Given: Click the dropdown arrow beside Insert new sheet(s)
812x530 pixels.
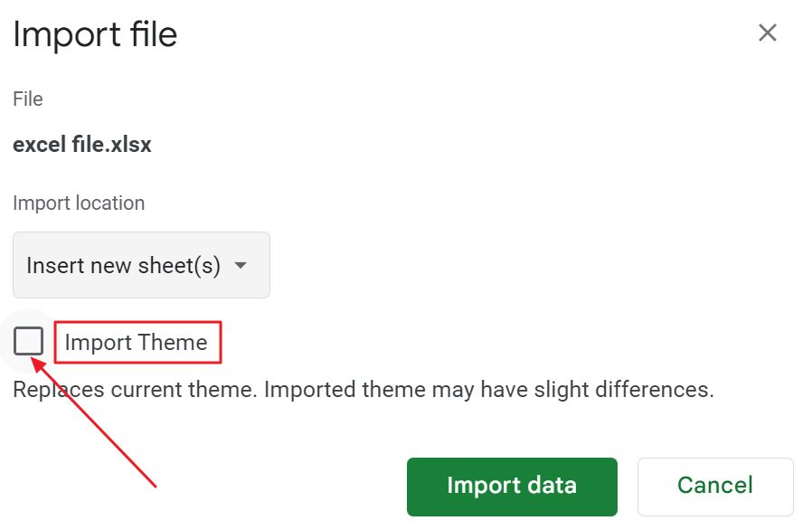Looking at the screenshot, I should pos(241,265).
